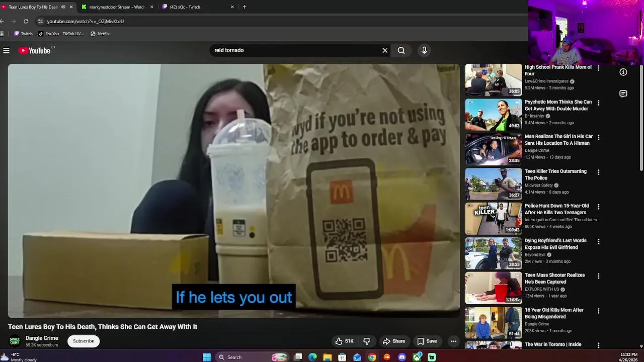The image size is (644, 362).
Task: Open the YouTube hamburger guide menu
Action: pyautogui.click(x=6, y=50)
